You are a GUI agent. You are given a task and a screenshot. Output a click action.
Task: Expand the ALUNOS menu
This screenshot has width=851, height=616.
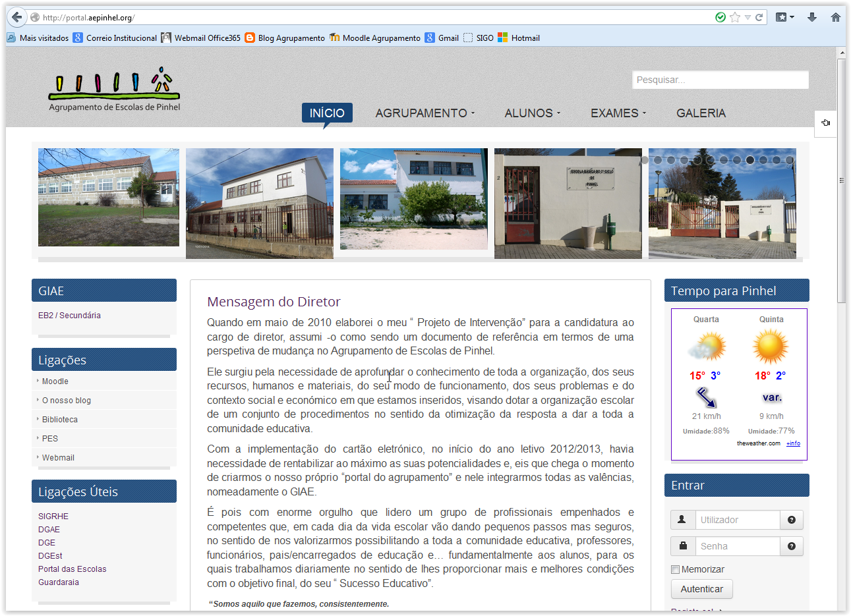click(532, 113)
